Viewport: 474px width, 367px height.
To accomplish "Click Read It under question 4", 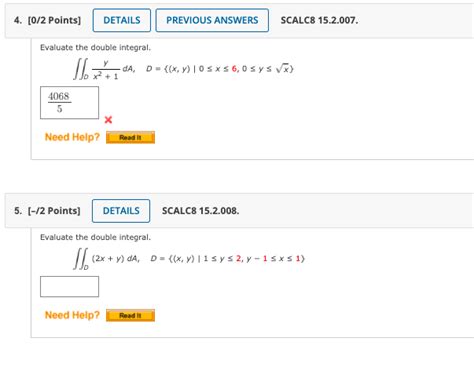I will [130, 137].
